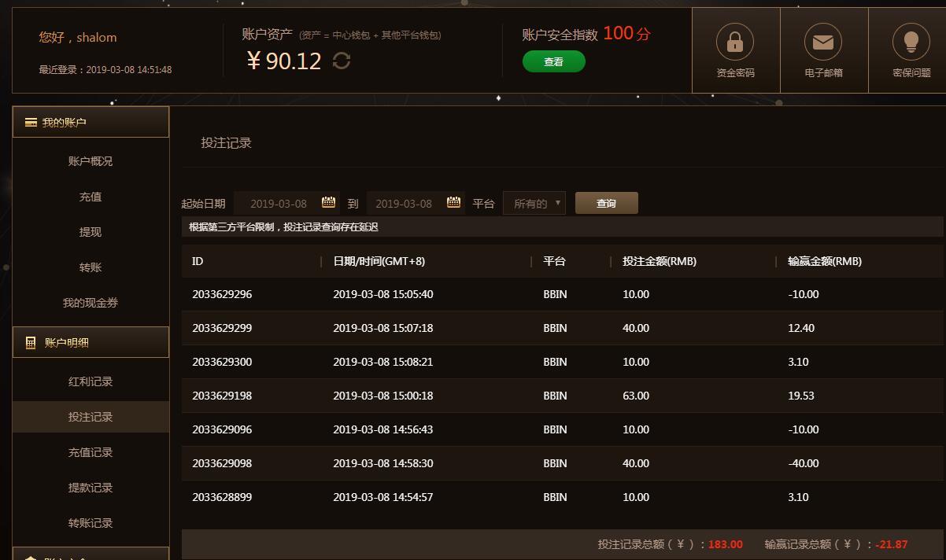
Task: Click the ID column header
Action: tap(198, 261)
